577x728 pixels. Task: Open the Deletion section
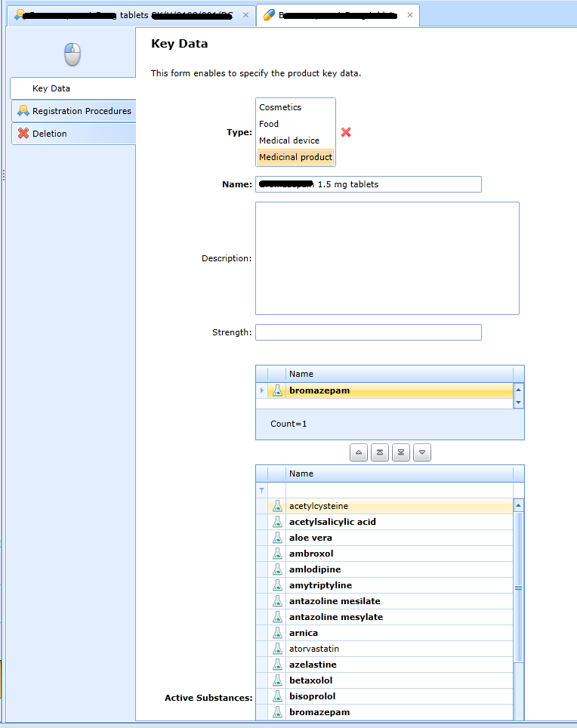(x=50, y=134)
